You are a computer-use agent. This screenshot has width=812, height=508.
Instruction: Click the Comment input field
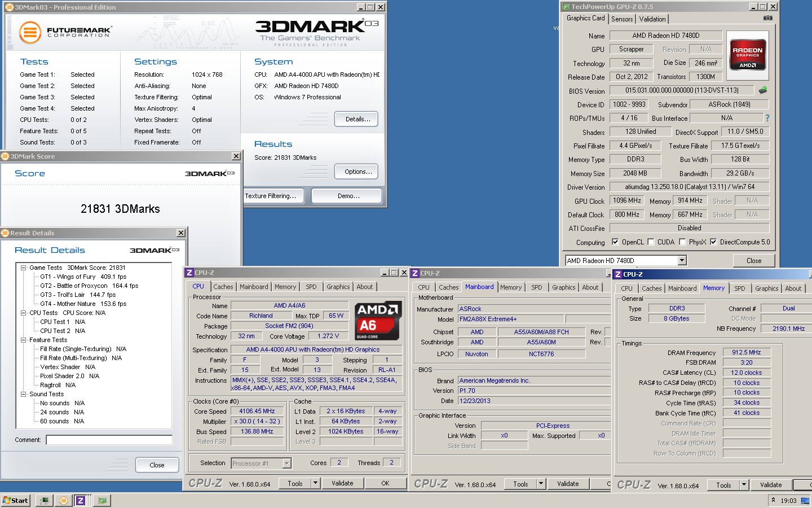click(109, 440)
